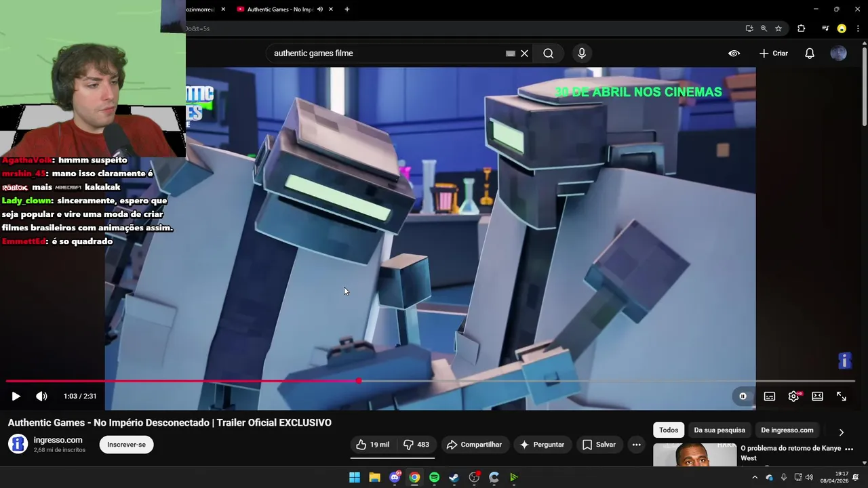This screenshot has width=868, height=488.
Task: Open more actions three-dot menu under video
Action: click(636, 445)
